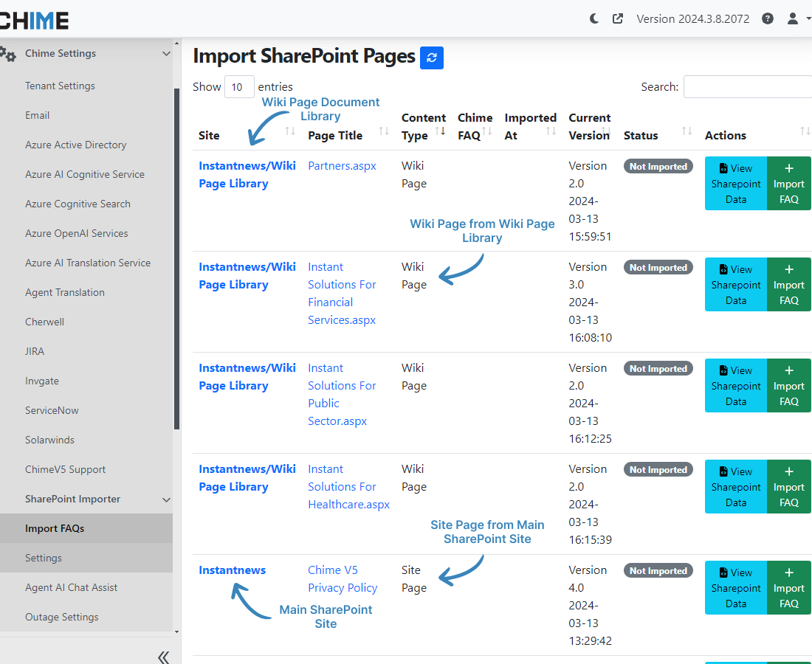Toggle dark mode moon icon
Viewport: 812px width, 664px height.
point(594,19)
